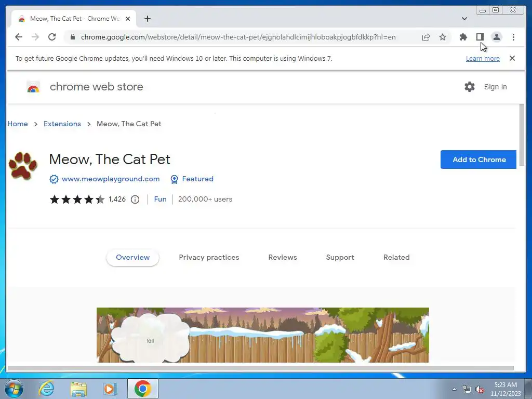Click the Chrome Web Store rainbow logo
This screenshot has height=399, width=532.
click(x=33, y=87)
